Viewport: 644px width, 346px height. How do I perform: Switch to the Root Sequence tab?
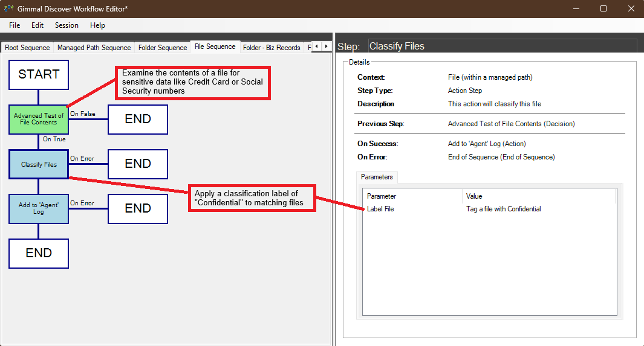click(x=27, y=48)
